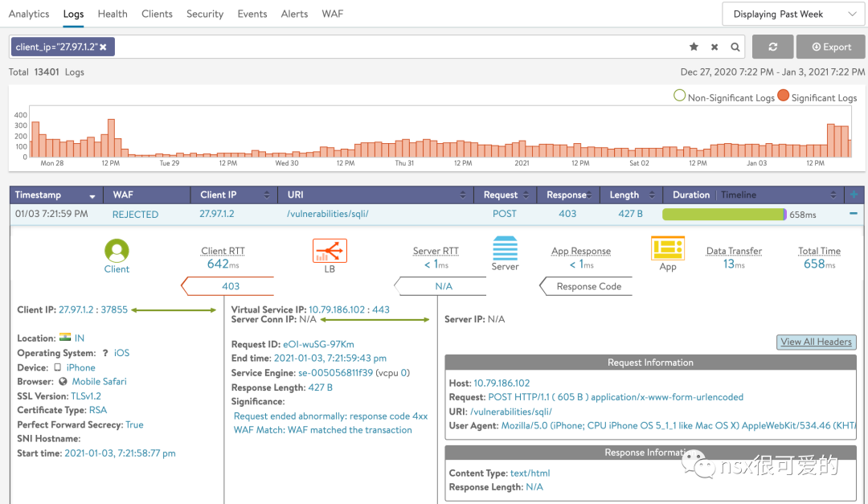Click the App icon
This screenshot has width=868, height=504.
668,248
